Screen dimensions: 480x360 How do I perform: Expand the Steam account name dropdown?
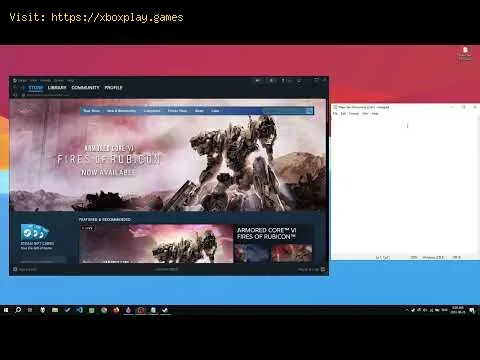tap(287, 80)
